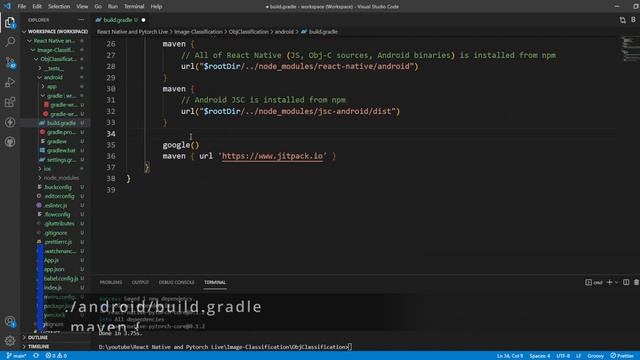Image resolution: width=640 pixels, height=360 pixels.
Task: Switch to the PROBLEMS panel tab
Action: coord(111,282)
